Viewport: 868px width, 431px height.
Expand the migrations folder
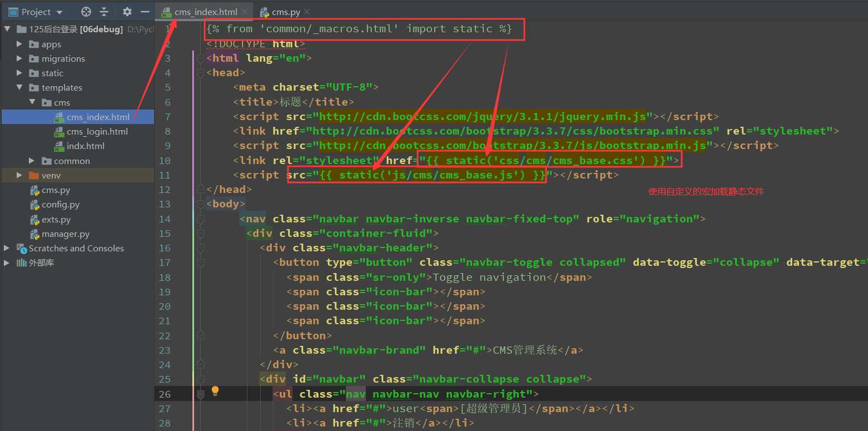tap(19, 58)
